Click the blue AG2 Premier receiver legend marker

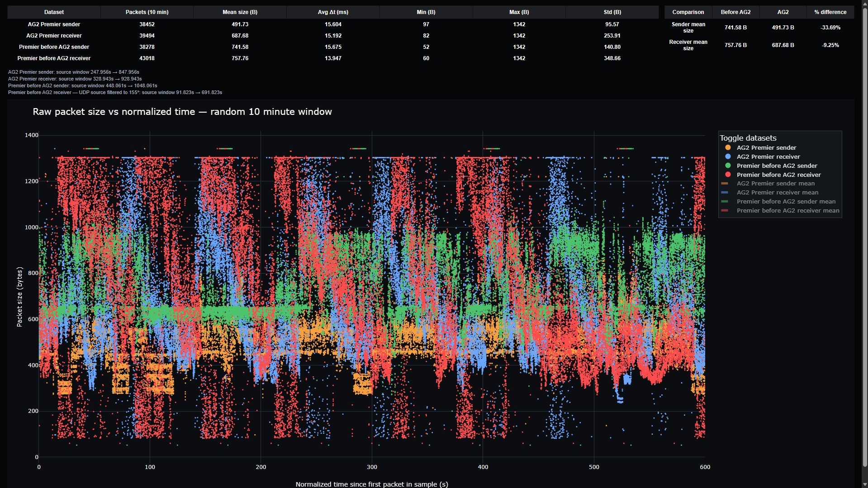[x=728, y=156]
